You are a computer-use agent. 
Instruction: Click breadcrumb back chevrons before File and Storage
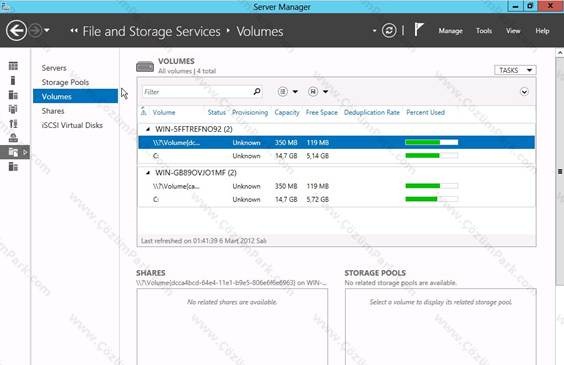tap(74, 31)
